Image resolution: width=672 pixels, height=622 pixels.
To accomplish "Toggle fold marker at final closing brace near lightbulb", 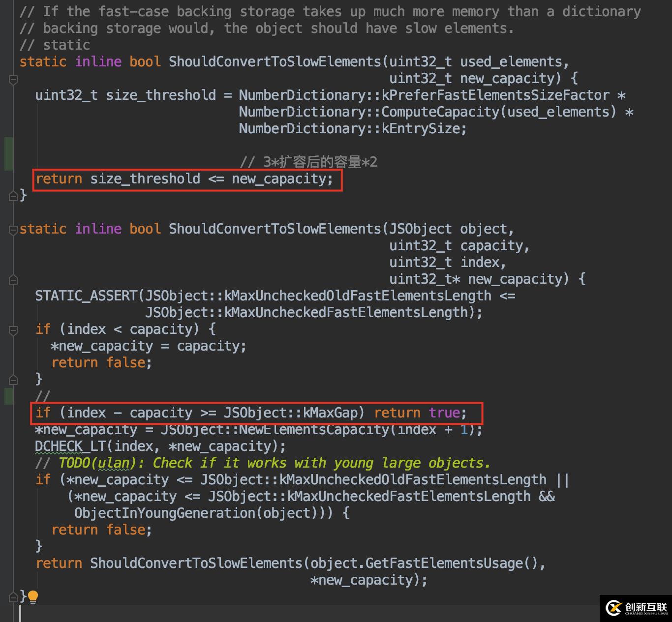I will point(13,597).
